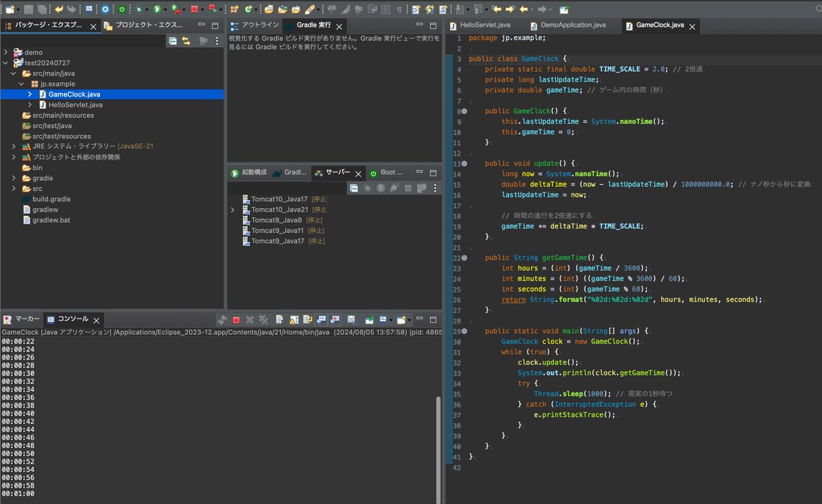Stop the running program from console toolbar

[x=236, y=320]
